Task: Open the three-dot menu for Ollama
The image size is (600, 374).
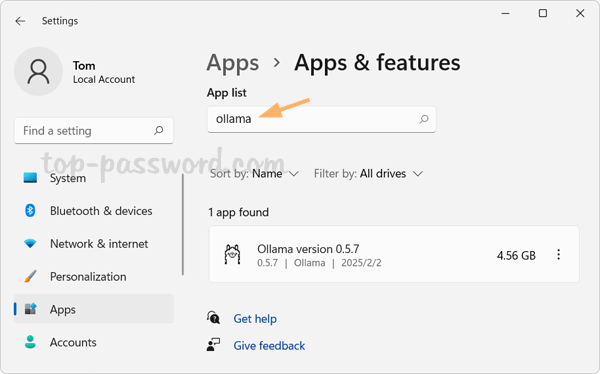Action: (559, 255)
